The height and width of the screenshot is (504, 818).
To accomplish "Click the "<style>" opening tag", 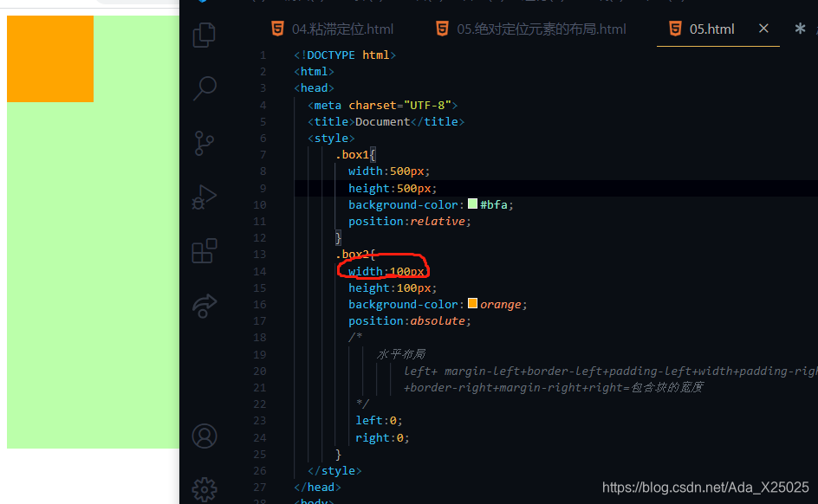I will tap(331, 138).
